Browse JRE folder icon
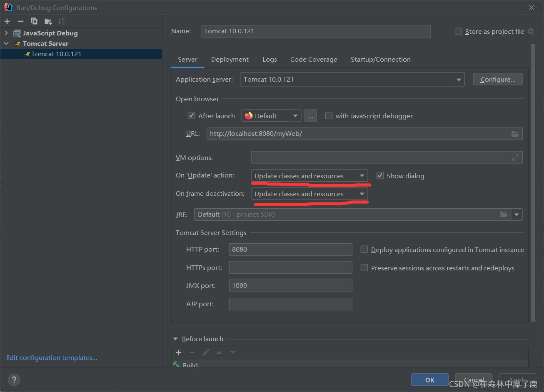 click(504, 215)
